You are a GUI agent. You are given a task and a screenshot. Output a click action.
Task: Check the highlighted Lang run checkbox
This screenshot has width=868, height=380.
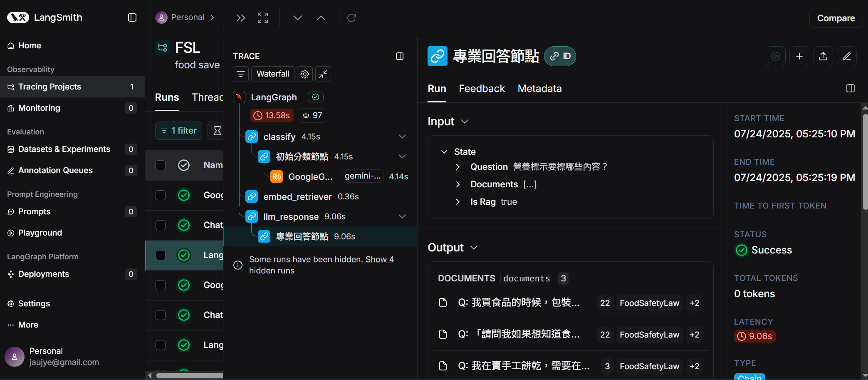click(x=161, y=255)
